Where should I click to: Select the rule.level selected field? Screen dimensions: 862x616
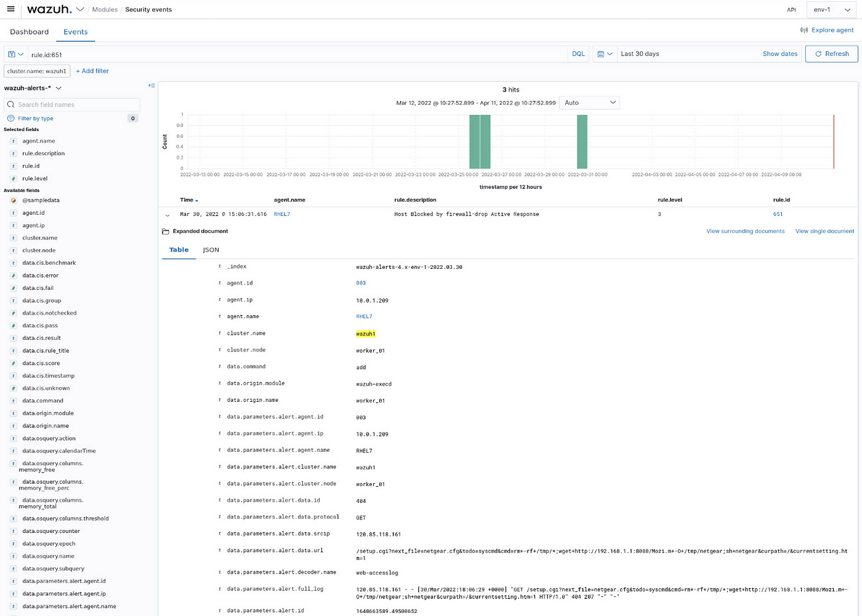point(34,178)
